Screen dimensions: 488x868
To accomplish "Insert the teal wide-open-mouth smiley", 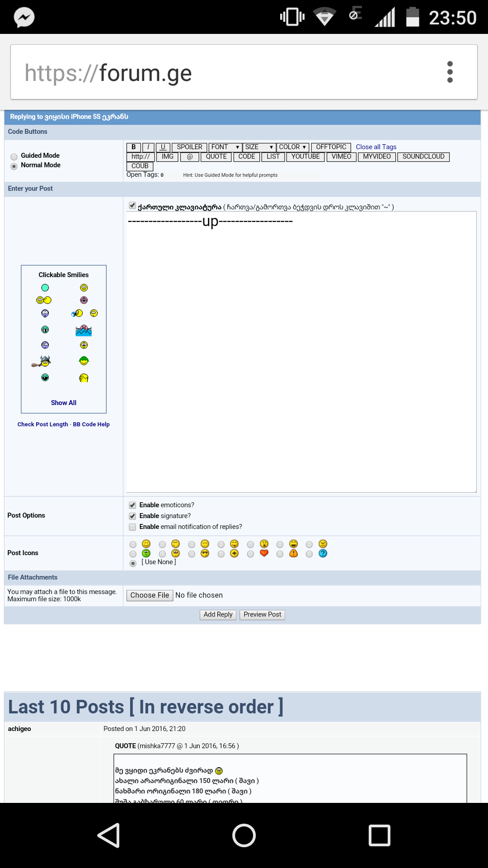I will pos(45,377).
